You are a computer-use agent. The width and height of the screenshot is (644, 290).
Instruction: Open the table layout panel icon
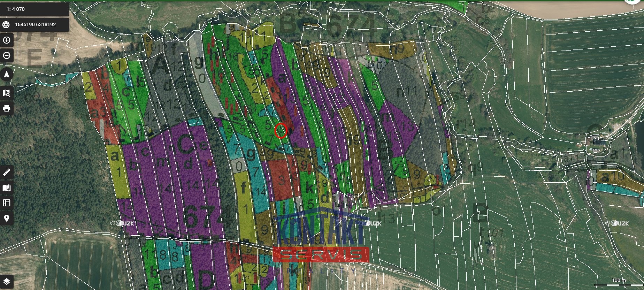click(x=6, y=203)
